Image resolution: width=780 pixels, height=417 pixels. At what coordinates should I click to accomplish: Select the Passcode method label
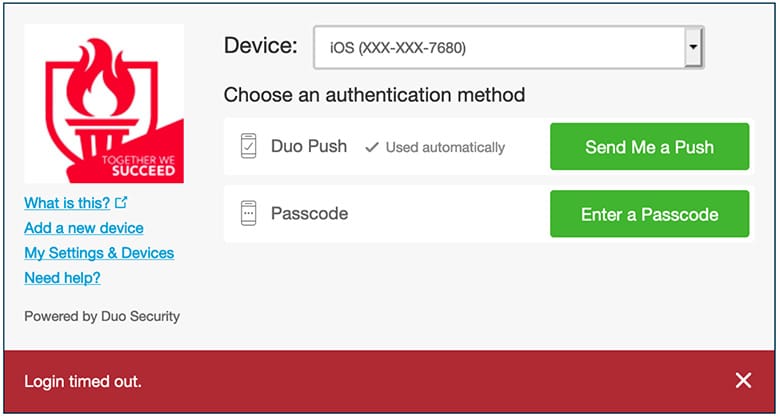(309, 213)
